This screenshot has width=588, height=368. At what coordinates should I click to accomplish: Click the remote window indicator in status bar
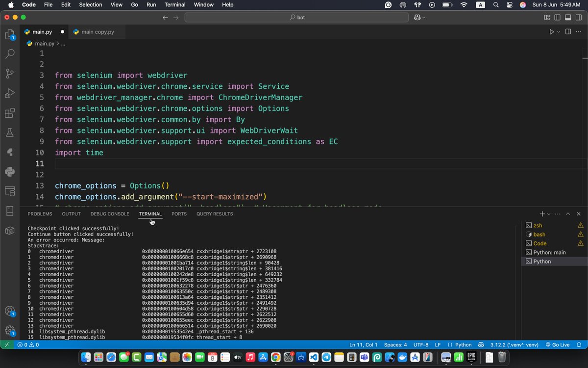click(7, 345)
